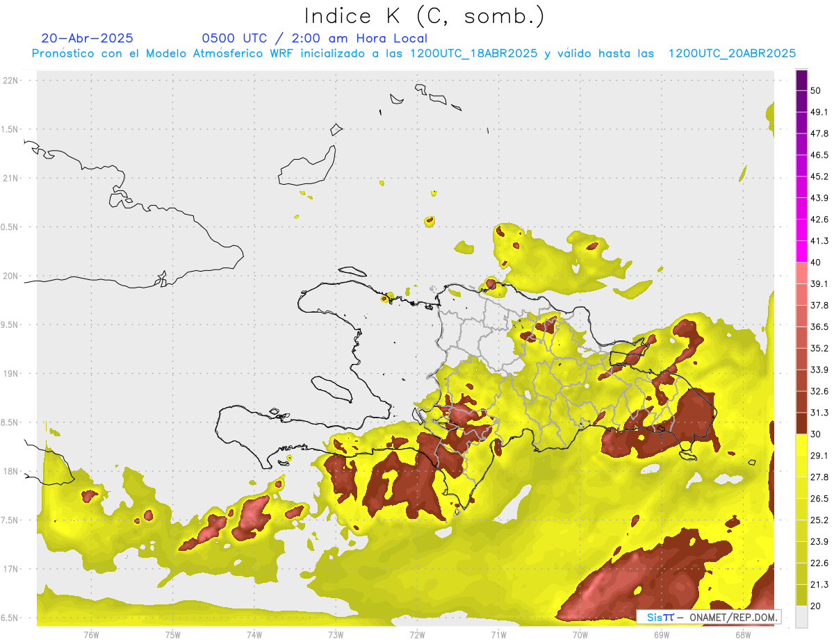Click the colorbar value '45.2'
The height and width of the screenshot is (644, 834).
[819, 176]
